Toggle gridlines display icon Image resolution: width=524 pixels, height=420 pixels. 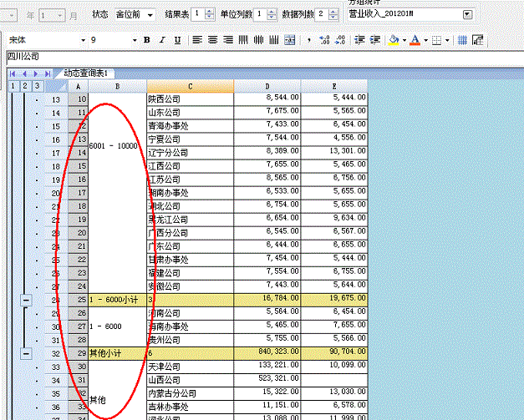tap(462, 40)
